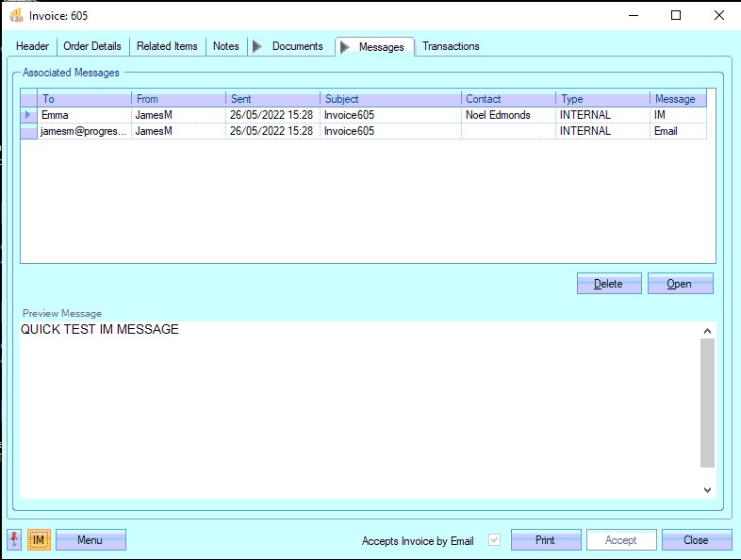
Task: Toggle Accepts Invoice by Email checkbox
Action: pos(495,540)
